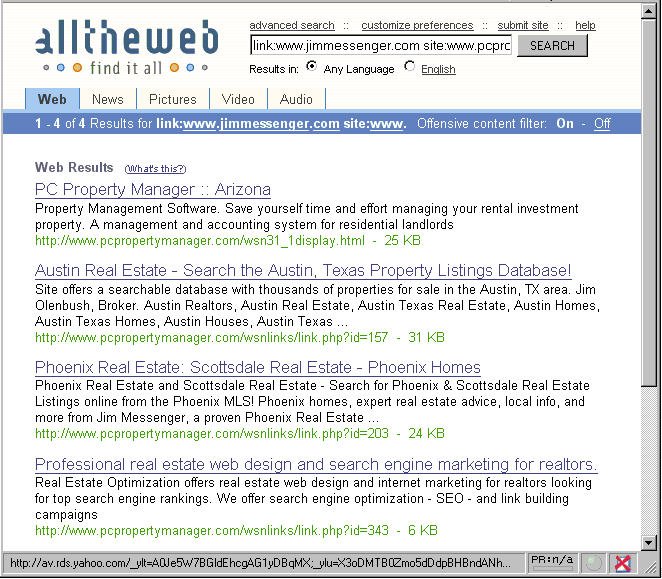The width and height of the screenshot is (662, 579).
Task: Click the SEARCH button
Action: tap(552, 46)
